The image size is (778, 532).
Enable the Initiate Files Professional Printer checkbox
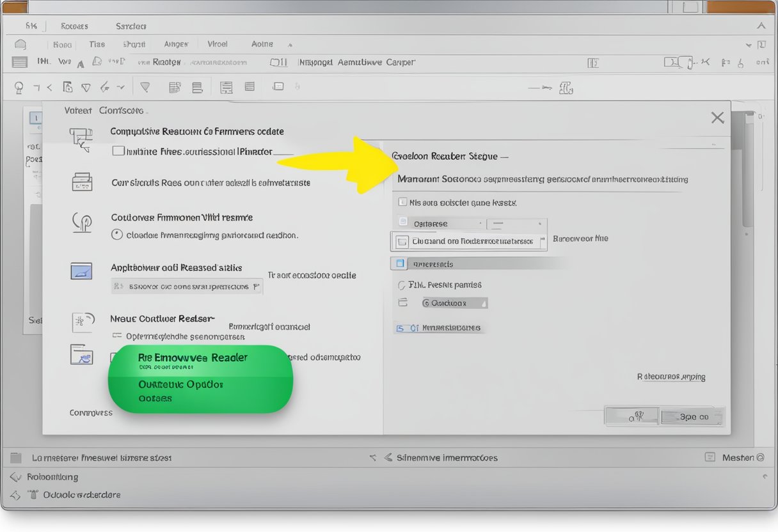(x=118, y=150)
